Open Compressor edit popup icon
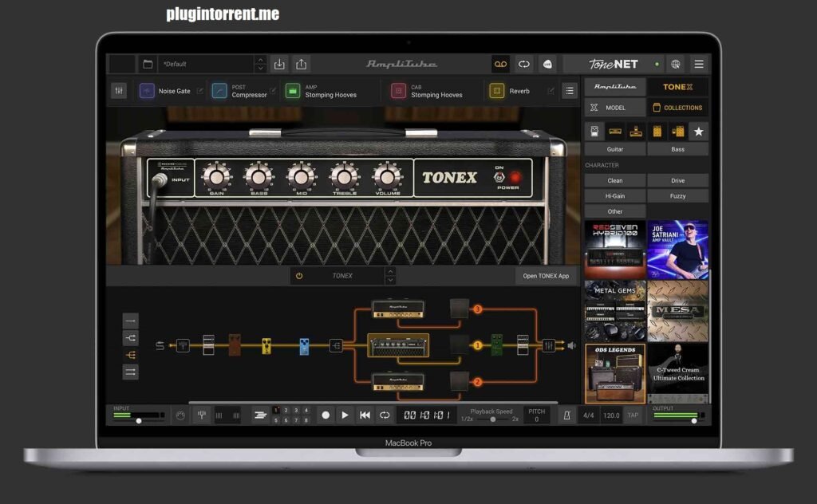This screenshot has width=817, height=504. (273, 91)
